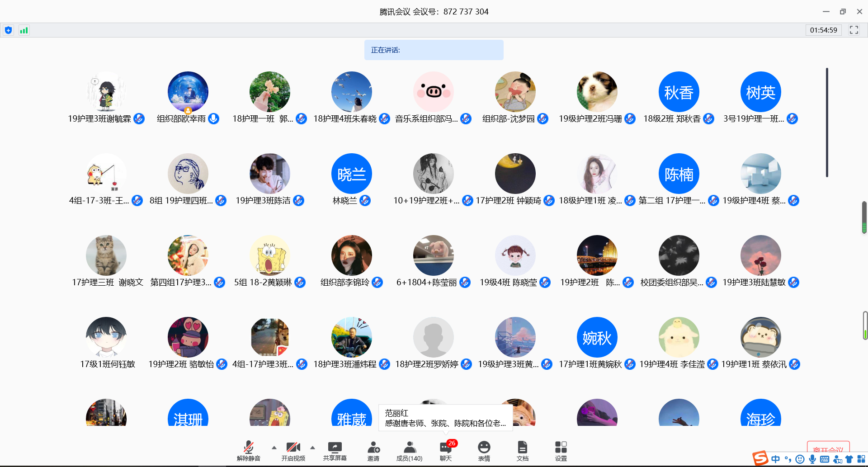
Task: Turn on the video camera
Action: pyautogui.click(x=293, y=451)
